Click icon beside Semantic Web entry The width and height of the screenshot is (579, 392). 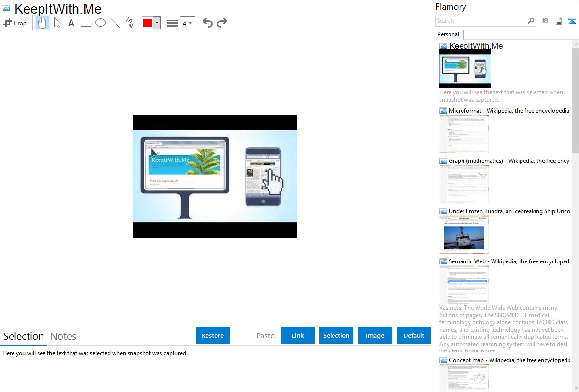click(444, 261)
